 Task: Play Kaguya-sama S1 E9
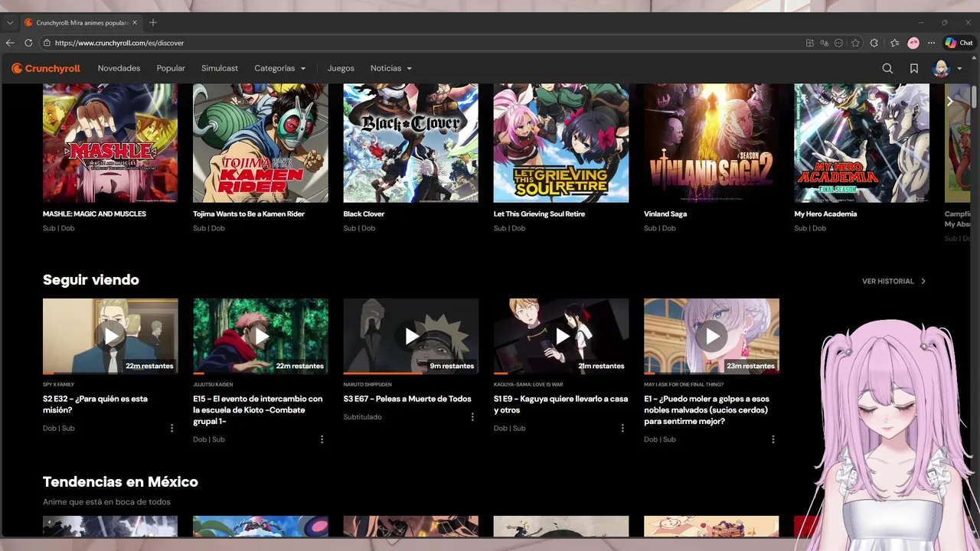pos(561,336)
